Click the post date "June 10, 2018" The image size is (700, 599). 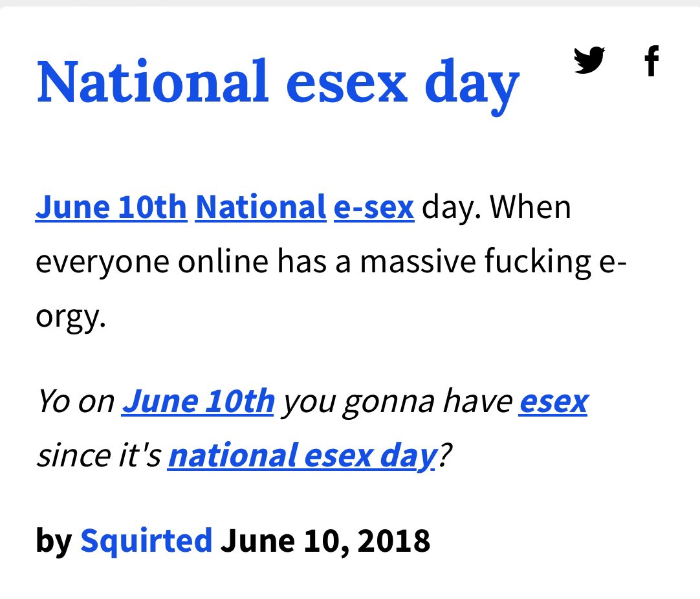(x=325, y=539)
